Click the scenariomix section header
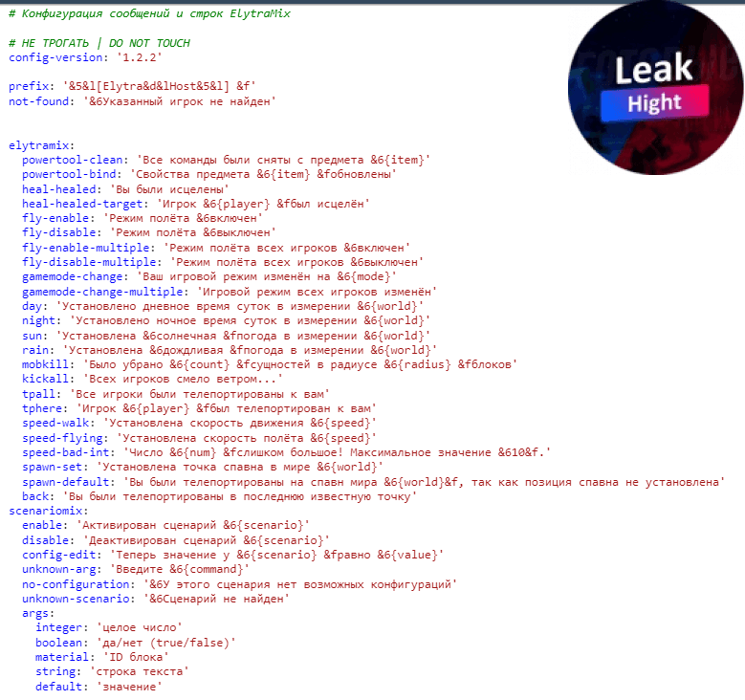This screenshot has width=745, height=700. tap(48, 511)
